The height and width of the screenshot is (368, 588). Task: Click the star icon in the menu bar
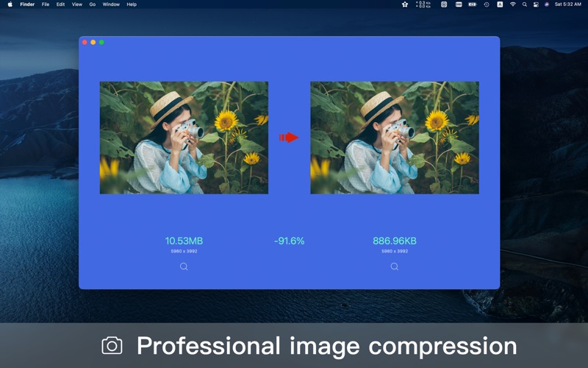[x=405, y=4]
